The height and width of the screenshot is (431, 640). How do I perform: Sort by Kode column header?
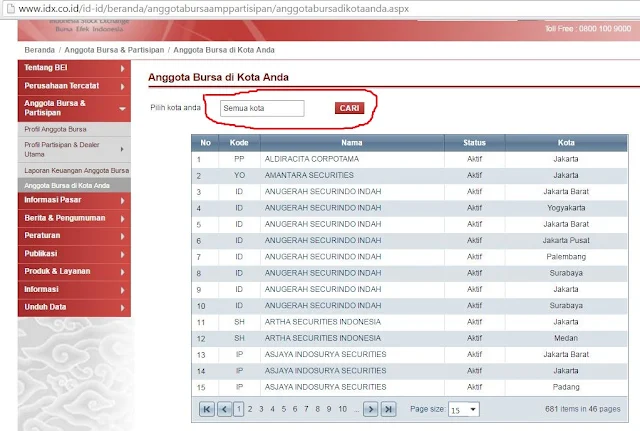[239, 143]
